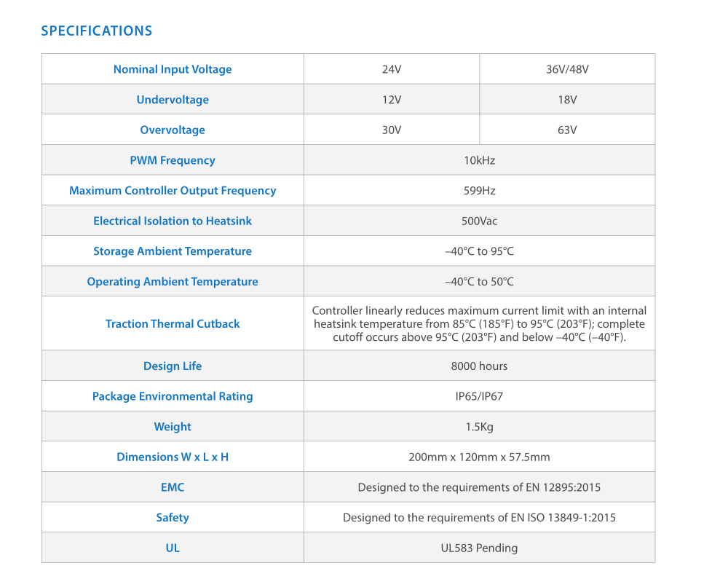Select the Undervoltage row label
The height and width of the screenshot is (579, 728).
coord(173,100)
